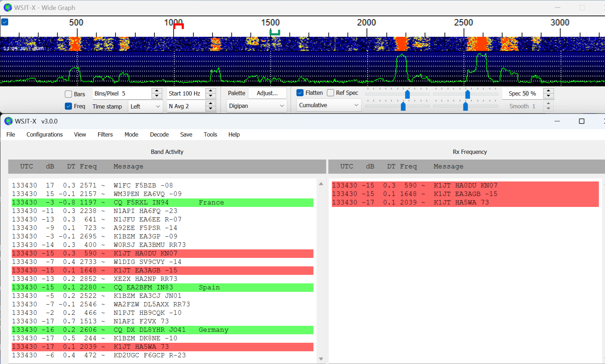Click the WSJT-X Wide Graph globe icon
This screenshot has width=605, height=364.
pos(8,7)
